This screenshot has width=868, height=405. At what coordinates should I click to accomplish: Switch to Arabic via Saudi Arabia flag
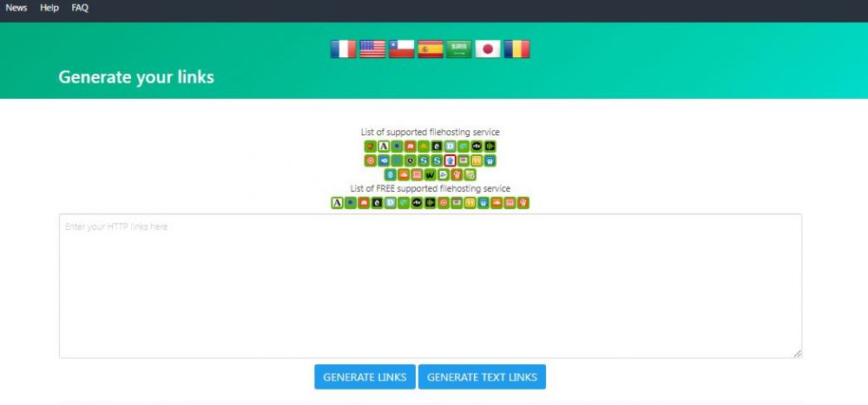(x=459, y=49)
